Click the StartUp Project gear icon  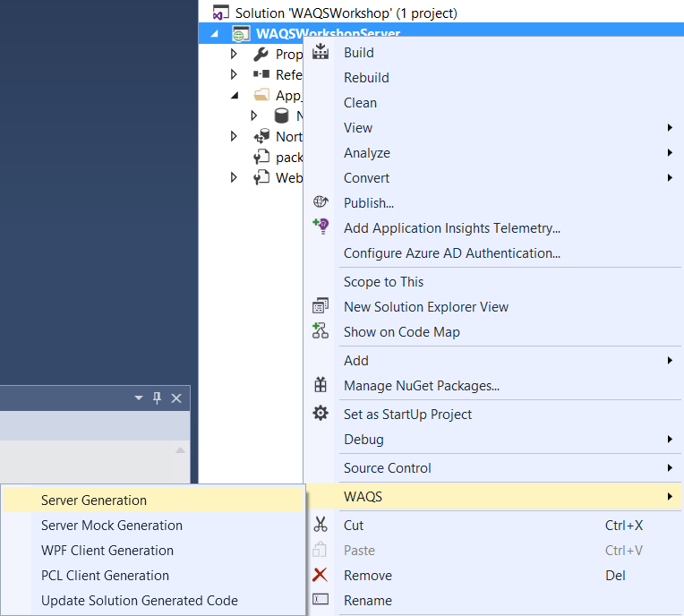click(x=321, y=413)
